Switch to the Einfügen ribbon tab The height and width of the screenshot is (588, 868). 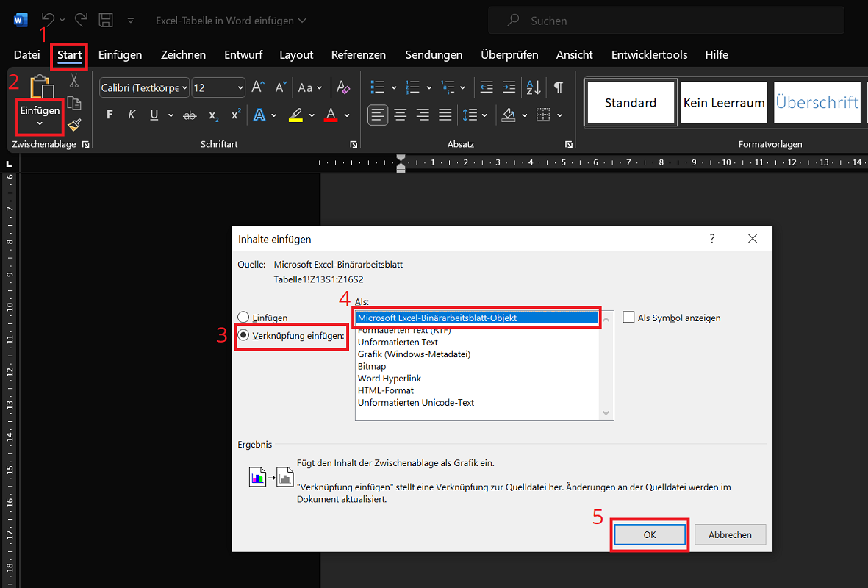pyautogui.click(x=120, y=55)
